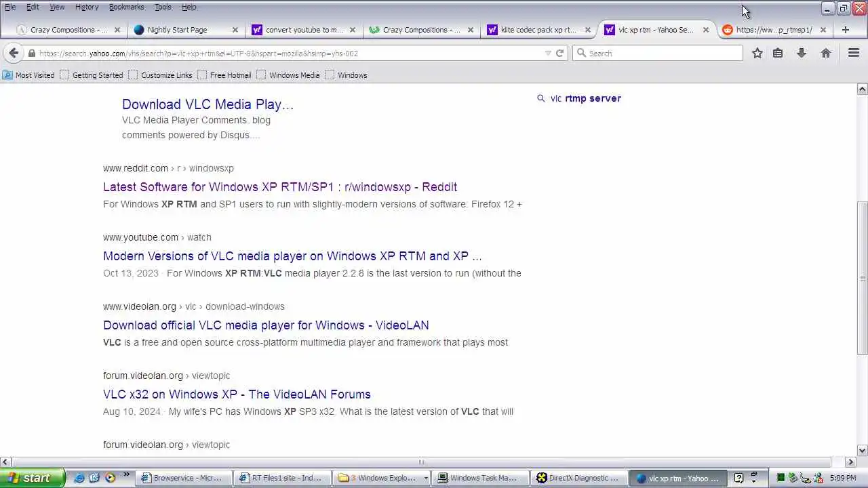868x488 pixels.
Task: Click the URL address bar
Action: coord(292,54)
